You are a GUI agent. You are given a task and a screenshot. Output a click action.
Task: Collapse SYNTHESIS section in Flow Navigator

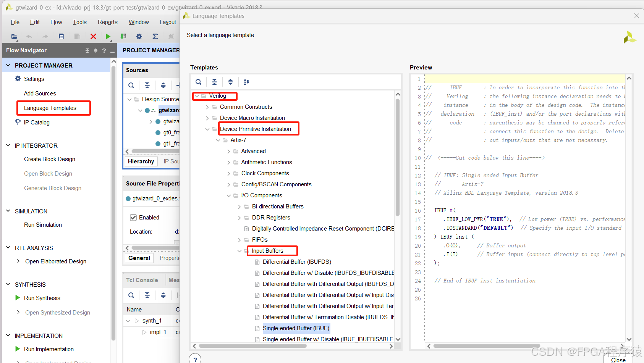pos(8,284)
